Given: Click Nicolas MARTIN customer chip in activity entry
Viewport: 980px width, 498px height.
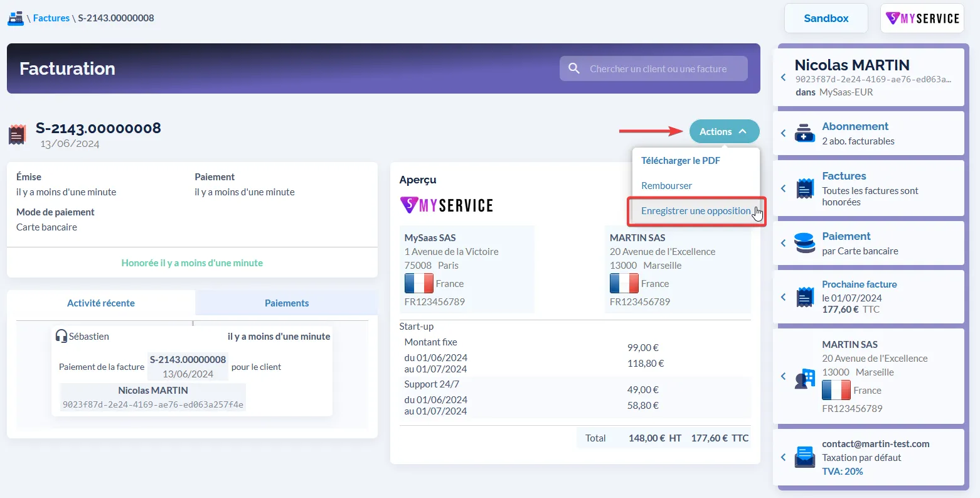Looking at the screenshot, I should 153,398.
